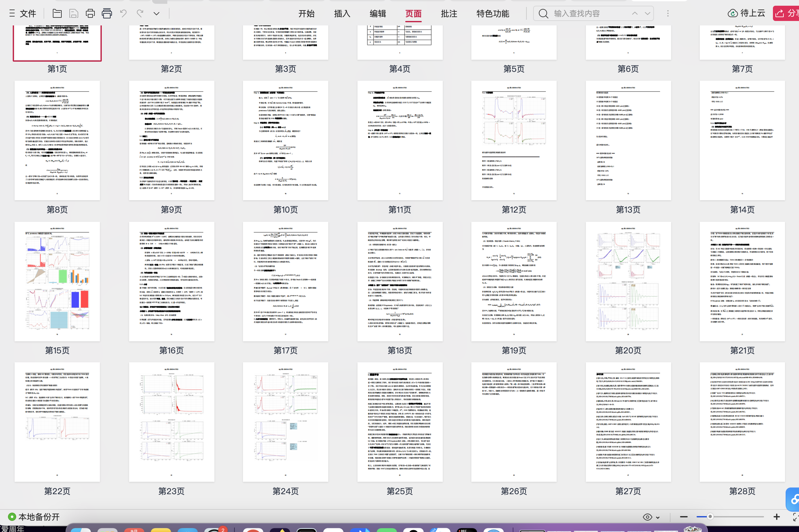Click the label 第22页
The image size is (799, 532).
tap(57, 491)
